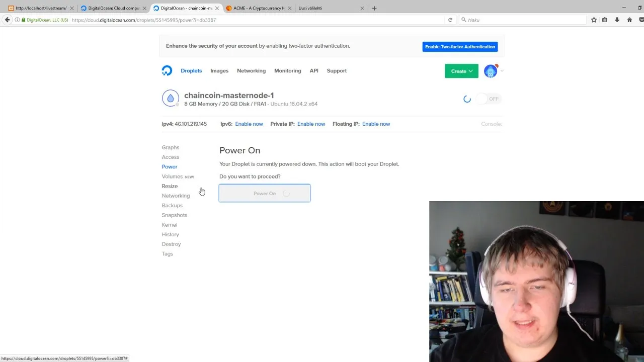Viewport: 644px width, 362px height.
Task: Click the site info icon in address bar
Action: pos(17,20)
